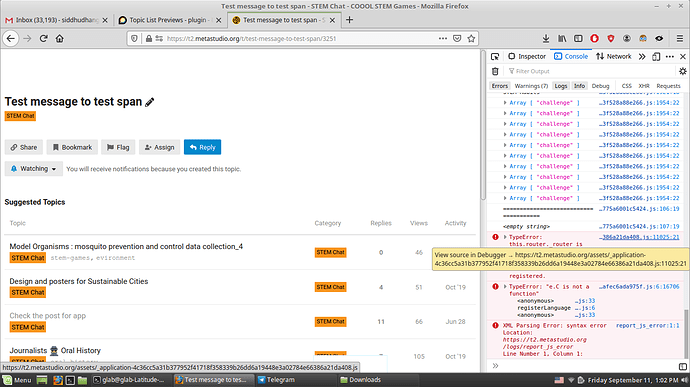Toggle the Errors filter in the console
This screenshot has width=690, height=387.
pyautogui.click(x=499, y=86)
